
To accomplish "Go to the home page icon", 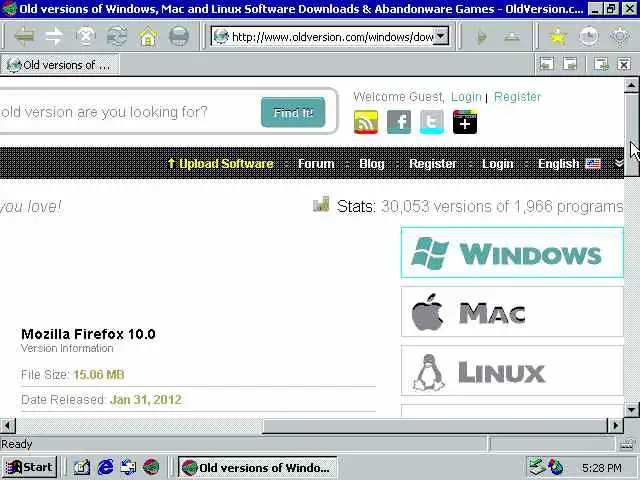I will point(148,37).
